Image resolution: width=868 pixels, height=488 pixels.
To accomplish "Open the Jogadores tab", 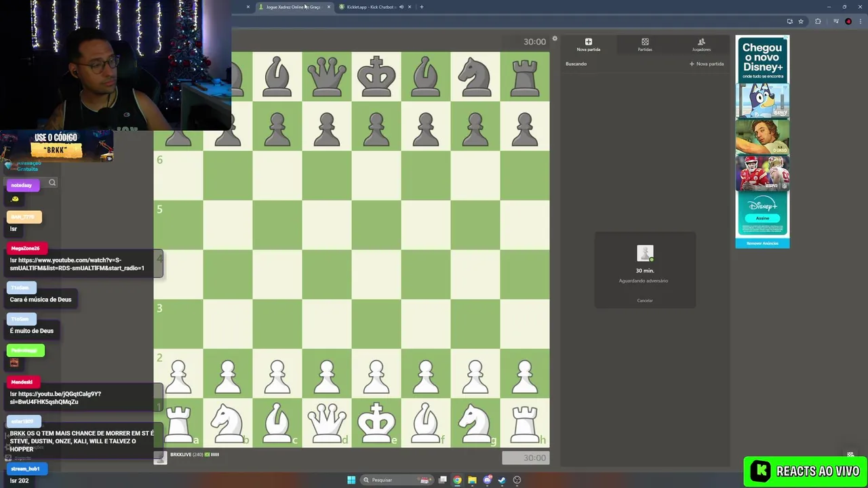I will pyautogui.click(x=701, y=45).
